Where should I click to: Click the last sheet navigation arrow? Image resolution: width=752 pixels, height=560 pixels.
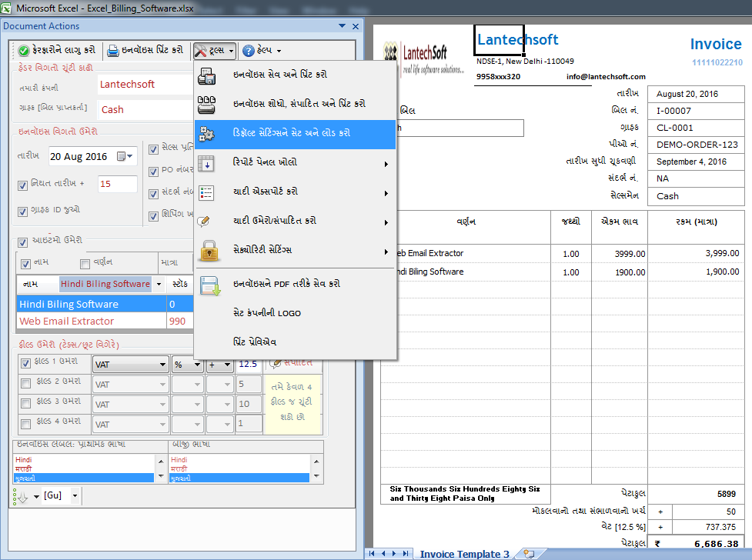[406, 553]
